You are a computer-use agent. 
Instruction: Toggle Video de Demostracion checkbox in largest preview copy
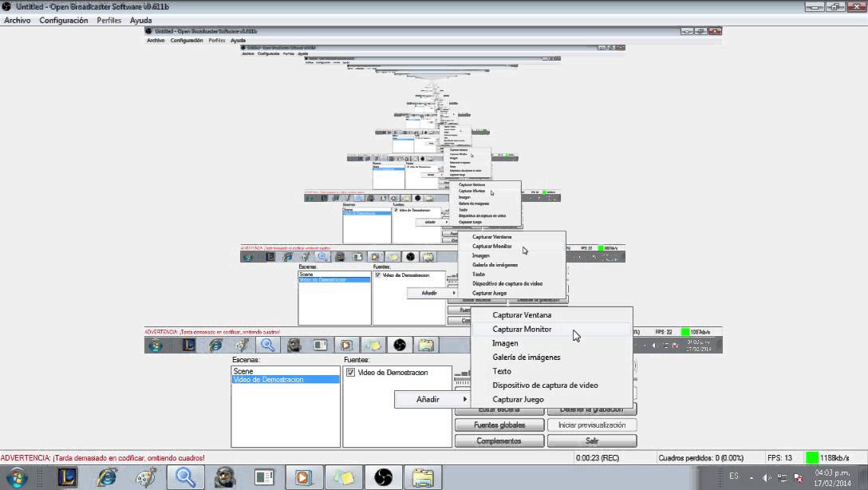point(377,275)
